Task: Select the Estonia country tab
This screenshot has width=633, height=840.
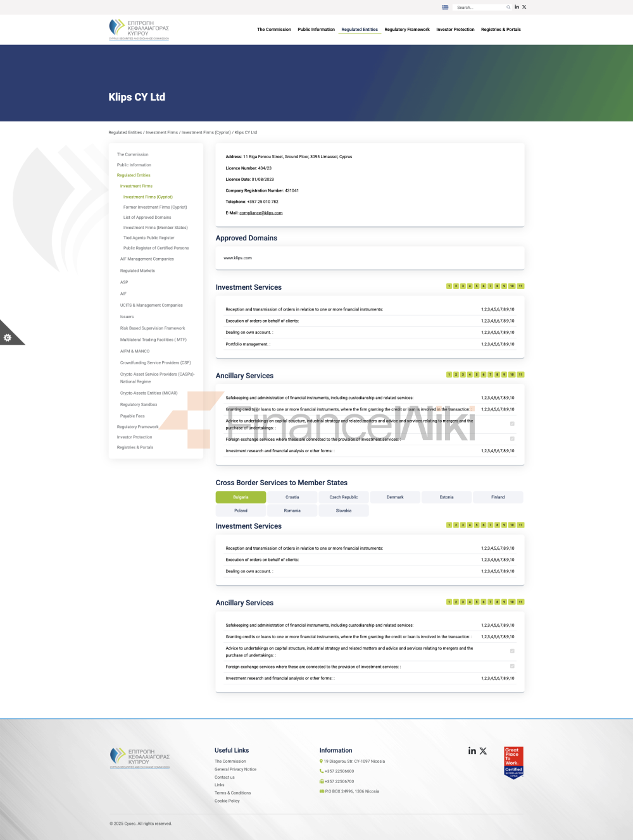Action: pyautogui.click(x=447, y=497)
